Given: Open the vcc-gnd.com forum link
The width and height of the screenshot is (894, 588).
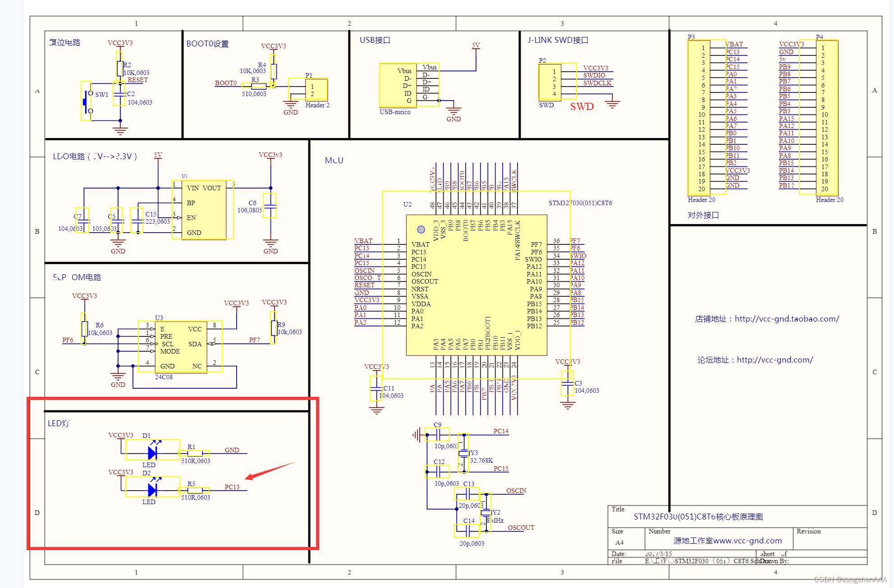Looking at the screenshot, I should click(x=775, y=360).
